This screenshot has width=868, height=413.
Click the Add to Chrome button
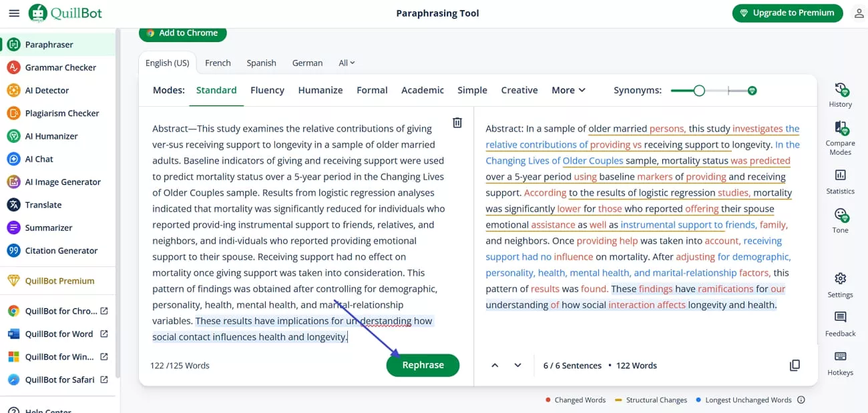182,33
